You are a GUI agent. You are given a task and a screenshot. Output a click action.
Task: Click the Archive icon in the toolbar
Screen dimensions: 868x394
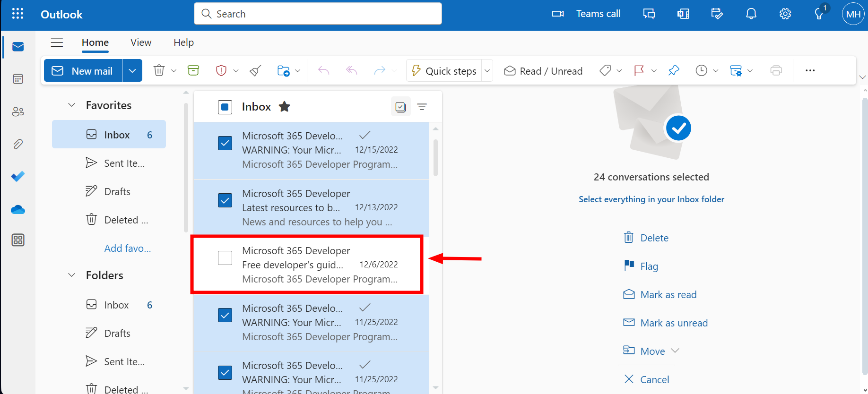pyautogui.click(x=193, y=70)
